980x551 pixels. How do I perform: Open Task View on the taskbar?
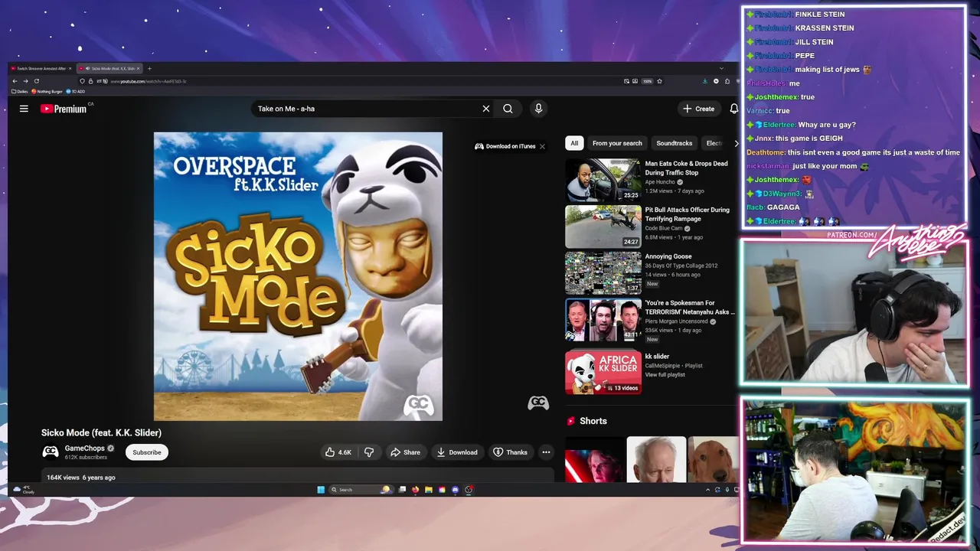[402, 490]
